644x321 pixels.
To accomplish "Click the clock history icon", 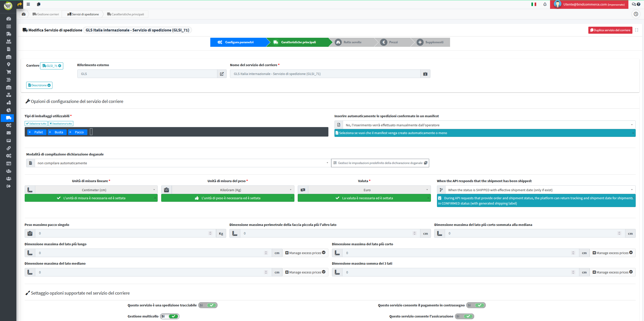I will [636, 14].
